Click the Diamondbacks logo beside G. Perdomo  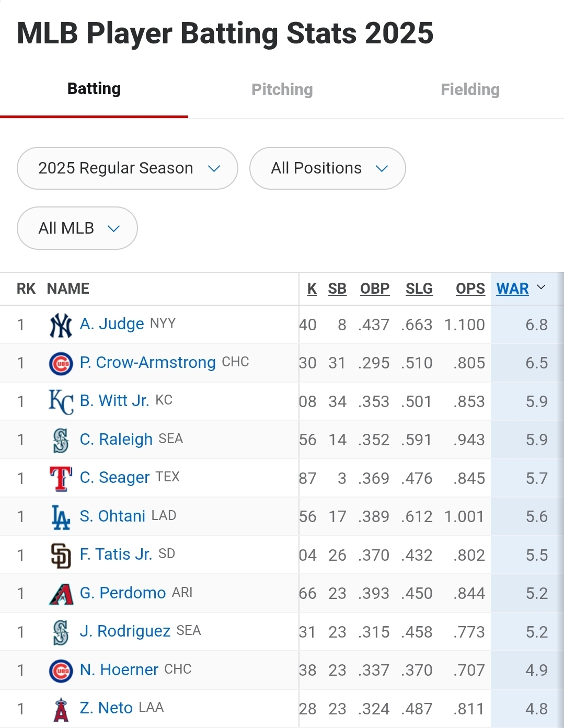(x=61, y=594)
